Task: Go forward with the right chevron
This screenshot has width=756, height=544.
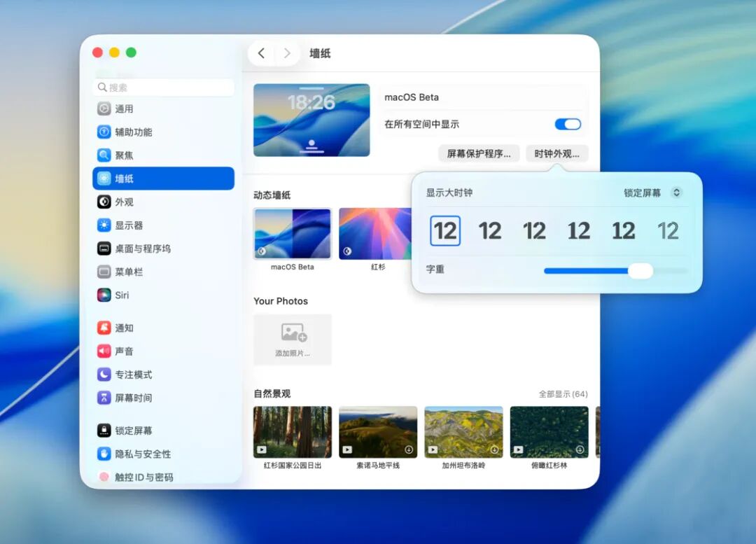Action: click(x=287, y=53)
